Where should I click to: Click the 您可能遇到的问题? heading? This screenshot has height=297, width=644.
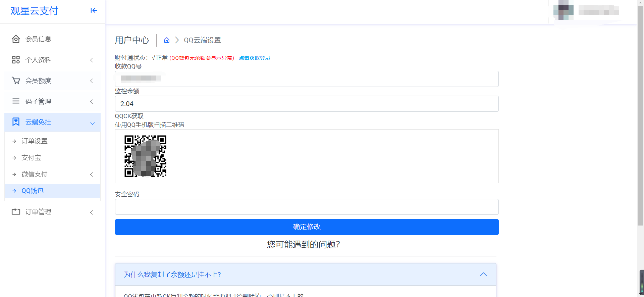tap(304, 244)
